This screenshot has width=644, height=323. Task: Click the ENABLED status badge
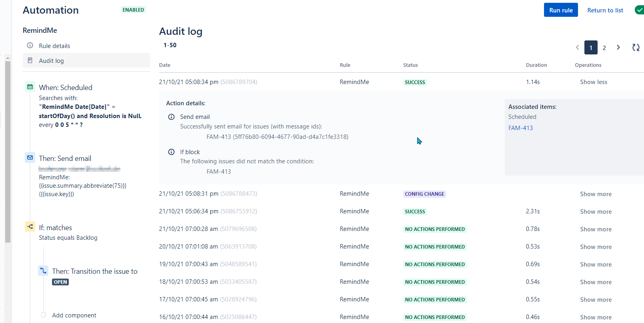133,10
